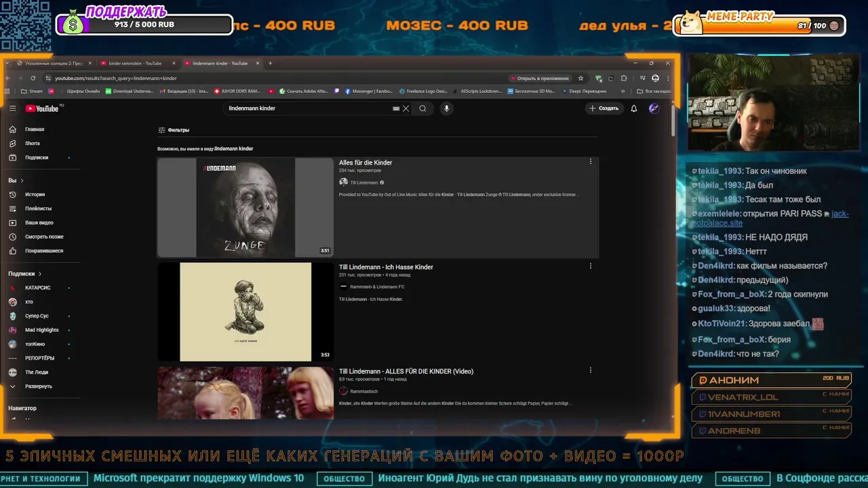Image resolution: width=868 pixels, height=488 pixels.
Task: Open the Download Underwa... bookmark
Action: [130, 91]
